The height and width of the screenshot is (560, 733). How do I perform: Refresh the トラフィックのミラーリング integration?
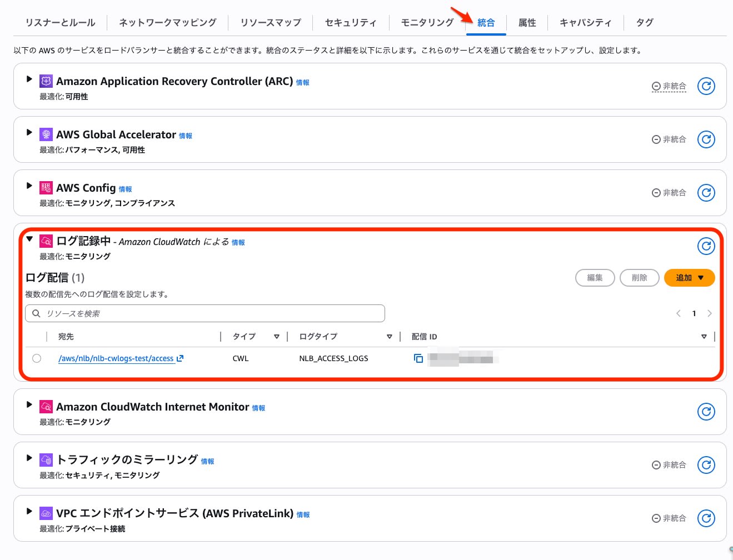(x=706, y=465)
